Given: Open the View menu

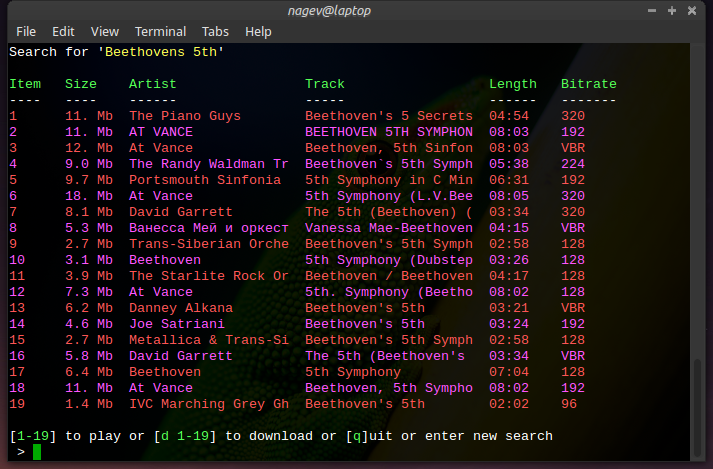Looking at the screenshot, I should pos(105,31).
